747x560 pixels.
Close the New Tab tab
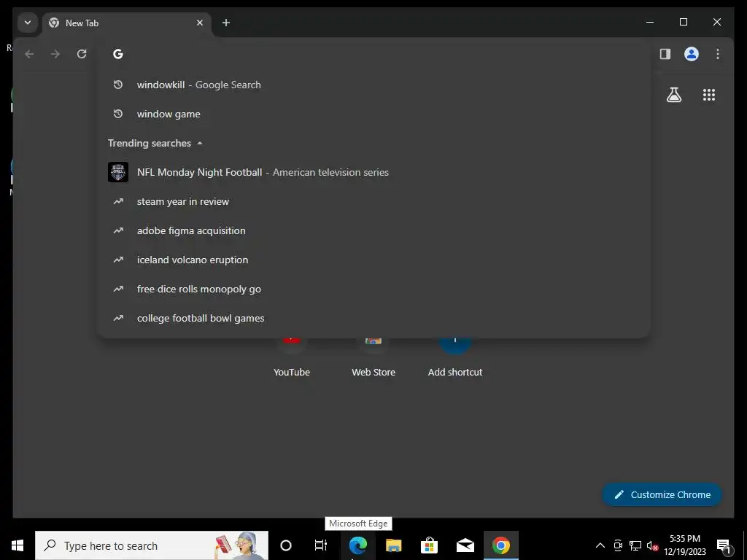click(200, 23)
